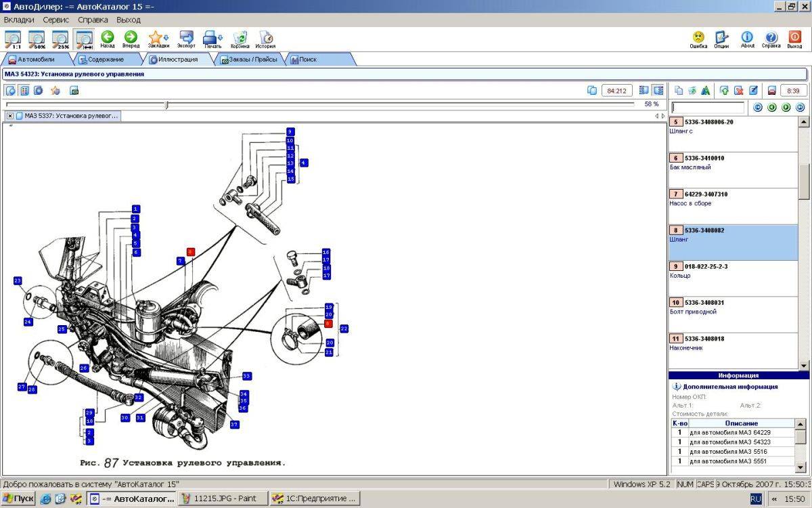Click the illustration zoom slider handle
Screen dimensions: 812x508
click(166, 104)
